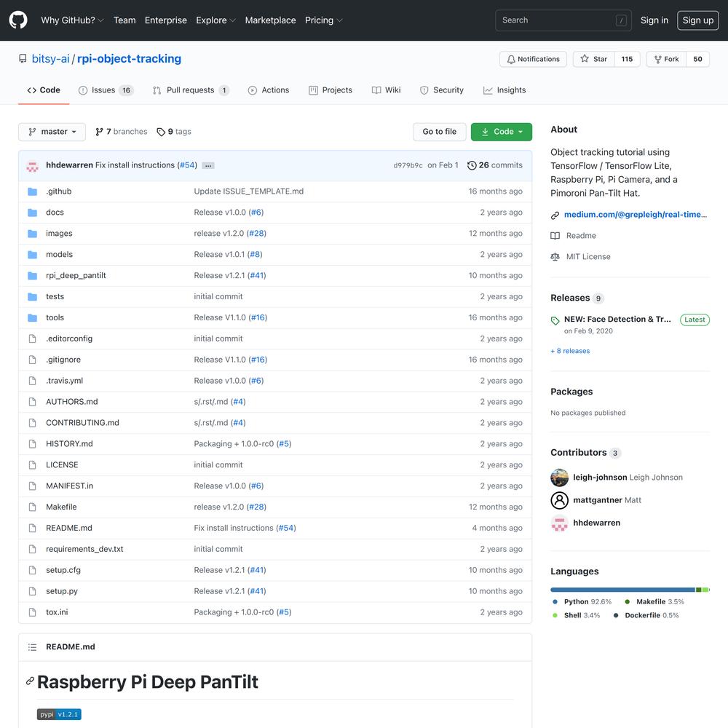
Task: Open the Pricing dropdown menu
Action: 324,20
